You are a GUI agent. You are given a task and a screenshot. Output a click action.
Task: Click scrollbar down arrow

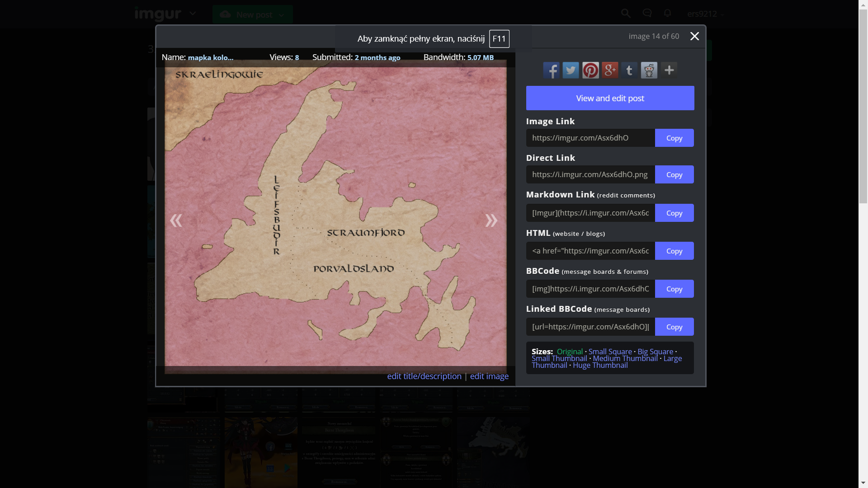[x=863, y=484]
